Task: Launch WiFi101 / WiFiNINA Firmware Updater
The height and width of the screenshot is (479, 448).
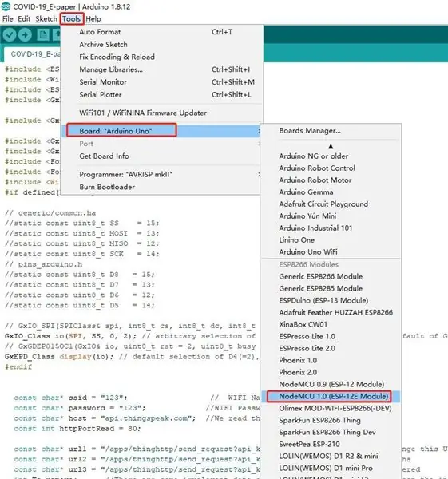Action: pos(161,113)
